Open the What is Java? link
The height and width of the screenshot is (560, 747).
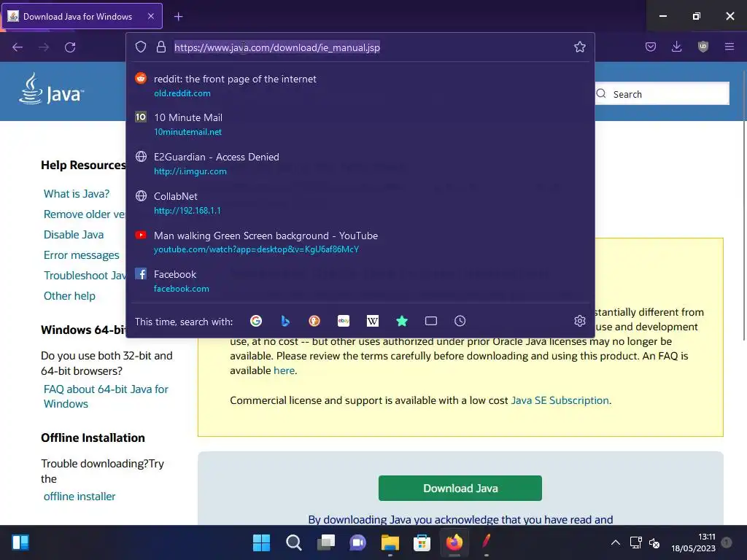(76, 194)
